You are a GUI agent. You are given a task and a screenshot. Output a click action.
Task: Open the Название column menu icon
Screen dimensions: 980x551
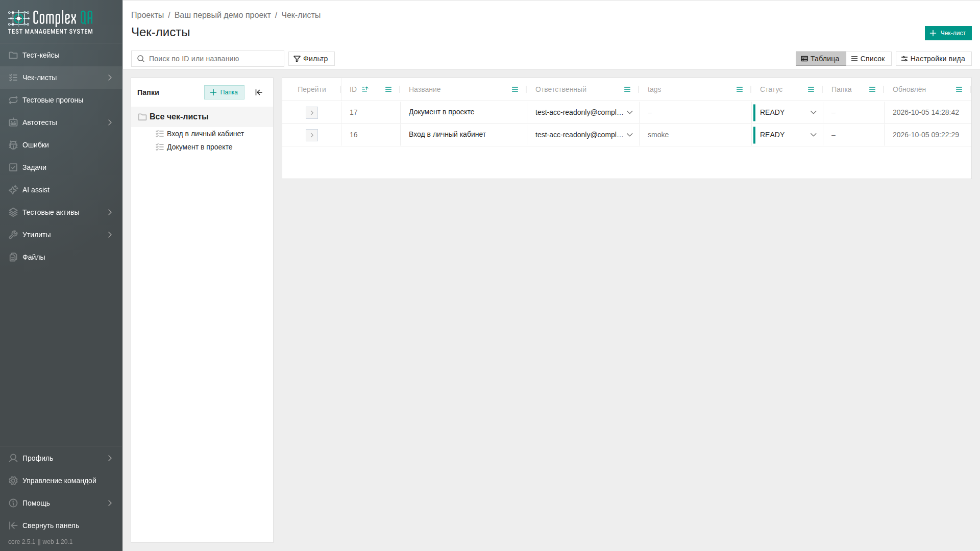pyautogui.click(x=515, y=89)
